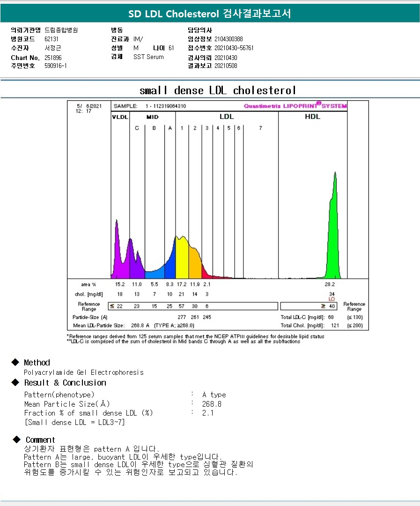Click the report title header bar
420x506 pixels.
pos(210,14)
